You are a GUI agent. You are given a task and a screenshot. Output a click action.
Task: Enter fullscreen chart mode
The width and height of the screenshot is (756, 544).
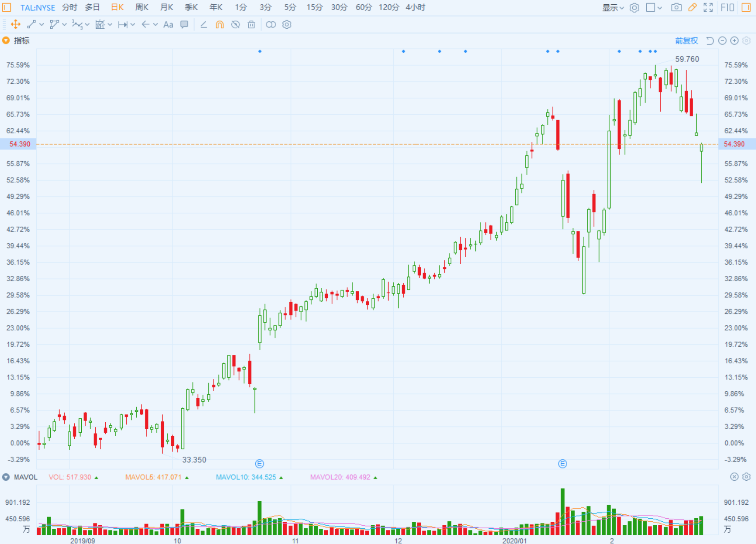(x=708, y=7)
